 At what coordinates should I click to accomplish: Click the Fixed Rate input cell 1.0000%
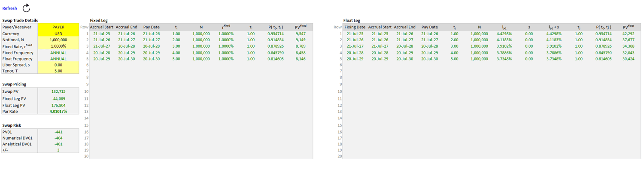coord(58,46)
